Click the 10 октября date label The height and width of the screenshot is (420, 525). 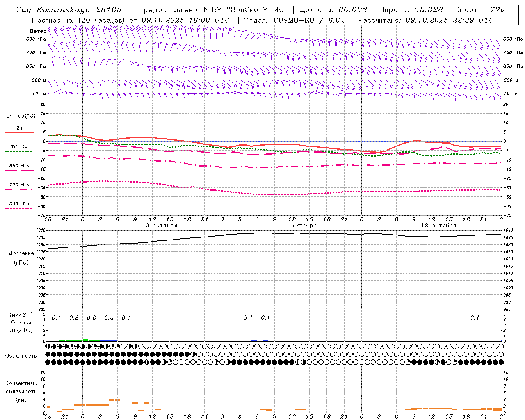(160, 226)
